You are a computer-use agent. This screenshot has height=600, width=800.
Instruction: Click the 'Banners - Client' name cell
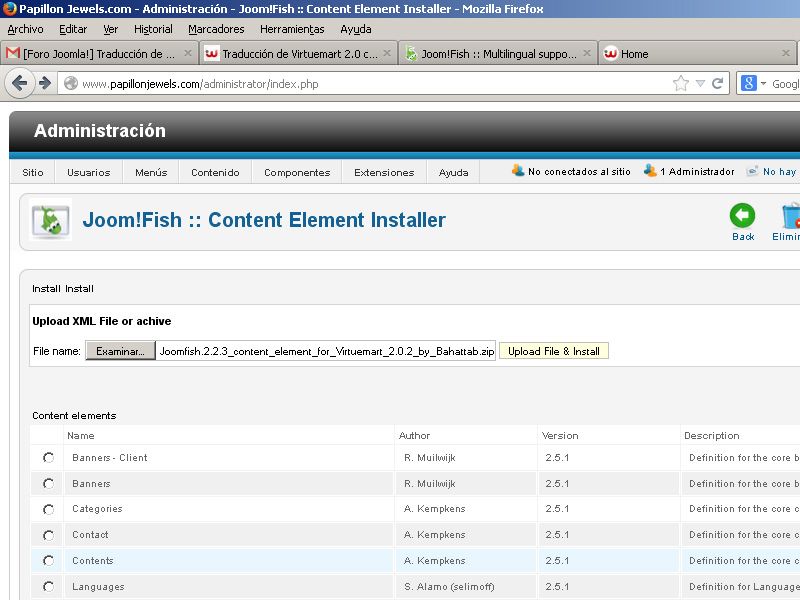point(110,458)
